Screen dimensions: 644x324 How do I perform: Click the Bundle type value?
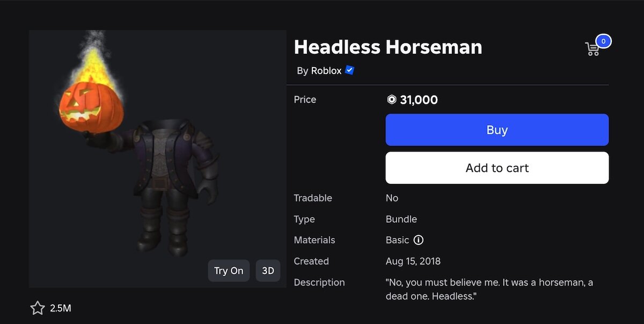[401, 219]
